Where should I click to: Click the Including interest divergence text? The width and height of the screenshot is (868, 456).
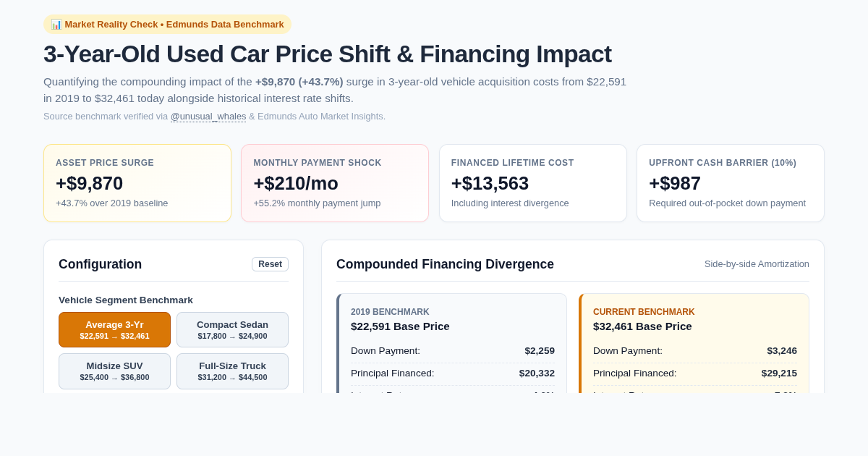[x=510, y=203]
